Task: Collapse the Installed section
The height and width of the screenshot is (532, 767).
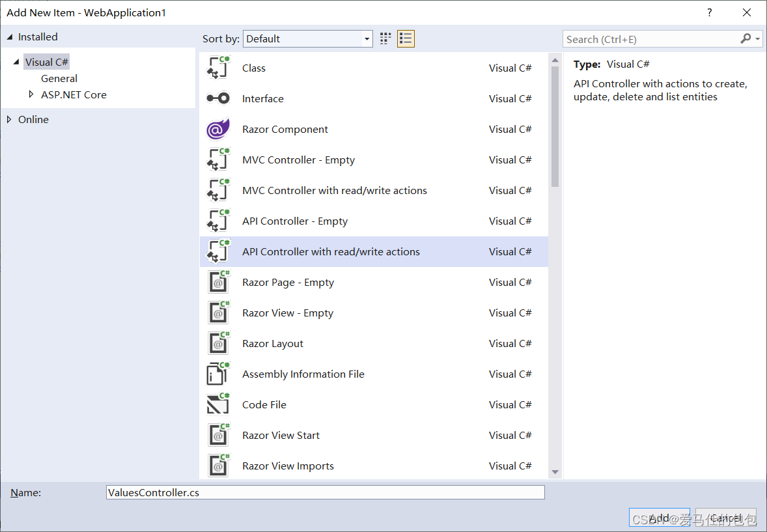Action: click(9, 36)
